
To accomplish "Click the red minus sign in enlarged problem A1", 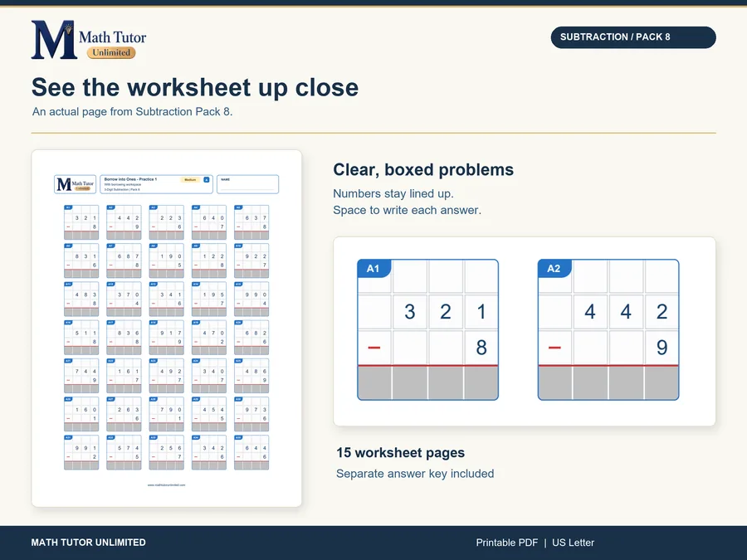I will click(374, 348).
